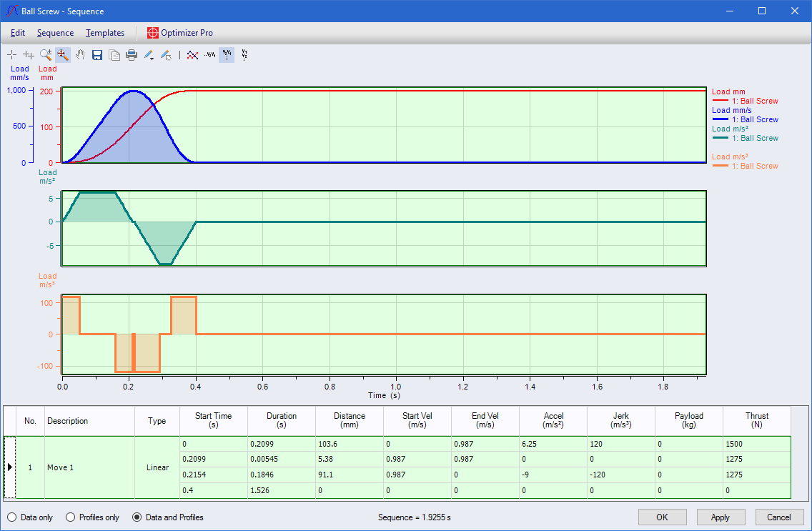
Task: Open the Sequence menu
Action: [55, 33]
